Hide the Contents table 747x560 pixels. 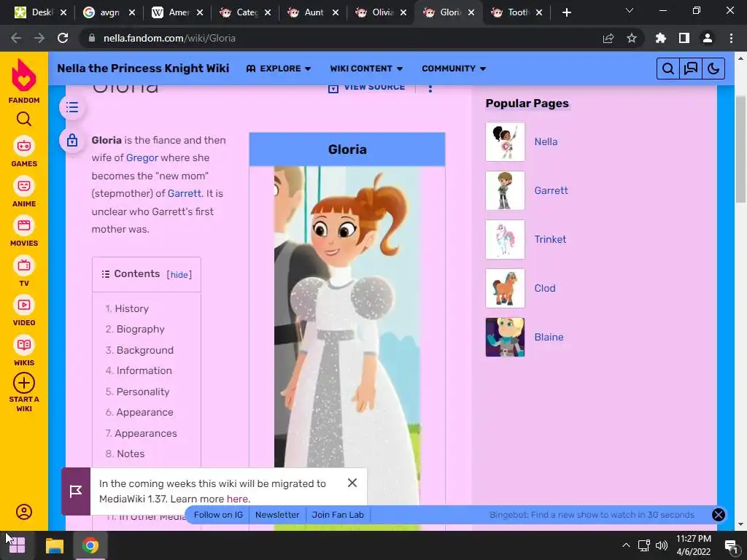coord(179,275)
